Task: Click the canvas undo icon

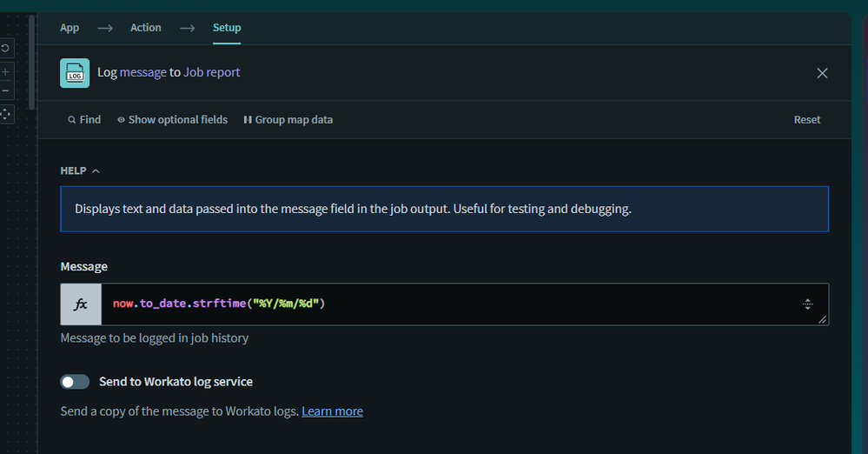Action: coord(5,48)
